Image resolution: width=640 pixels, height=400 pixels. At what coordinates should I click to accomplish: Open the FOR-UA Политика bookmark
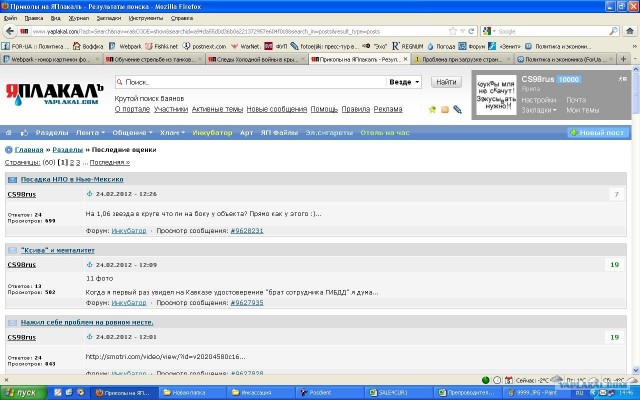[x=33, y=46]
